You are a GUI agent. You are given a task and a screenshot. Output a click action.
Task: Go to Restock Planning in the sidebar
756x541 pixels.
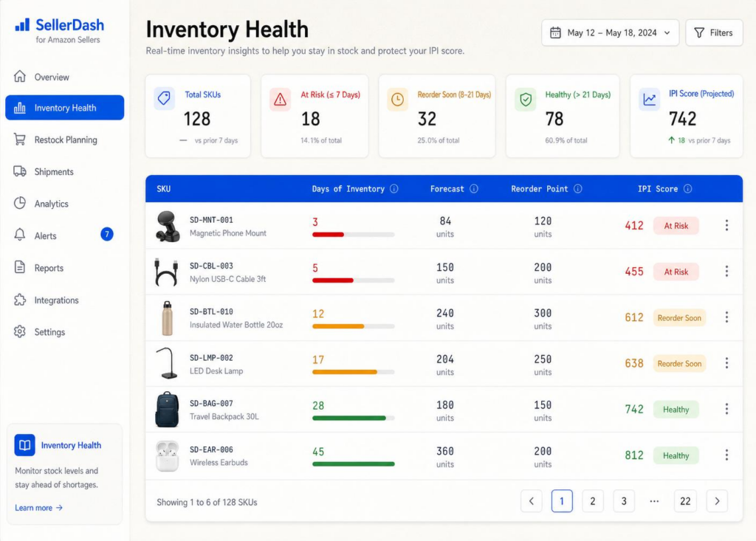65,139
